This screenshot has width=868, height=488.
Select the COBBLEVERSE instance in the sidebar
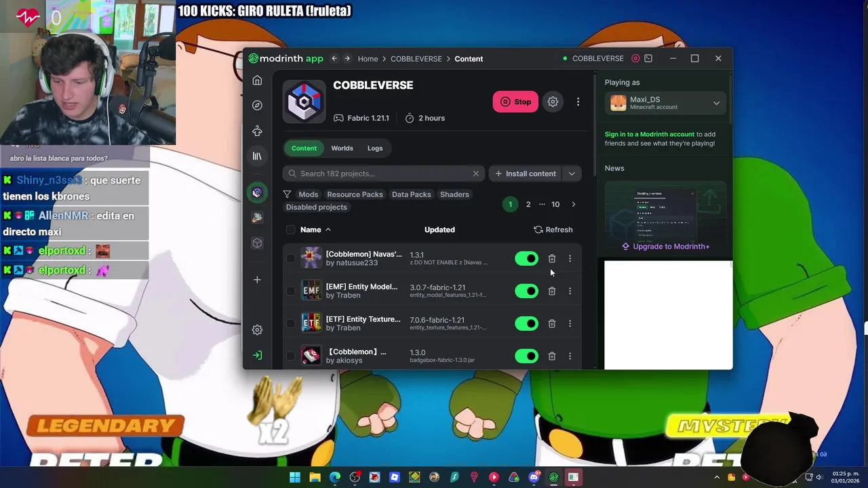[257, 192]
